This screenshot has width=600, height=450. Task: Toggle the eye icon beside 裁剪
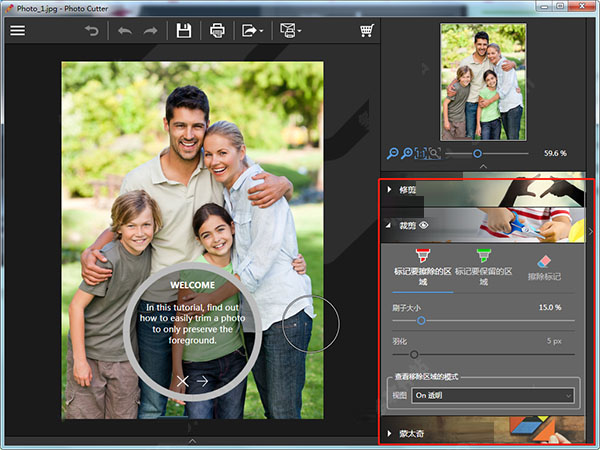424,225
